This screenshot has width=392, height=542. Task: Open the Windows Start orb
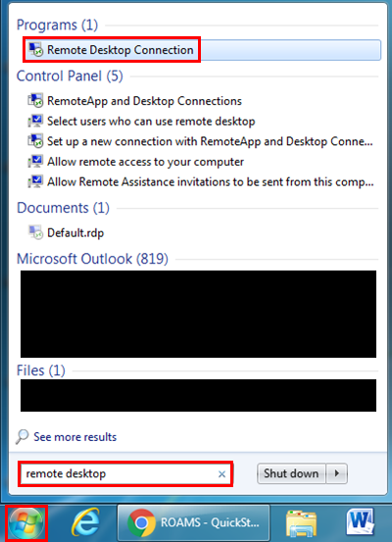[x=26, y=522]
